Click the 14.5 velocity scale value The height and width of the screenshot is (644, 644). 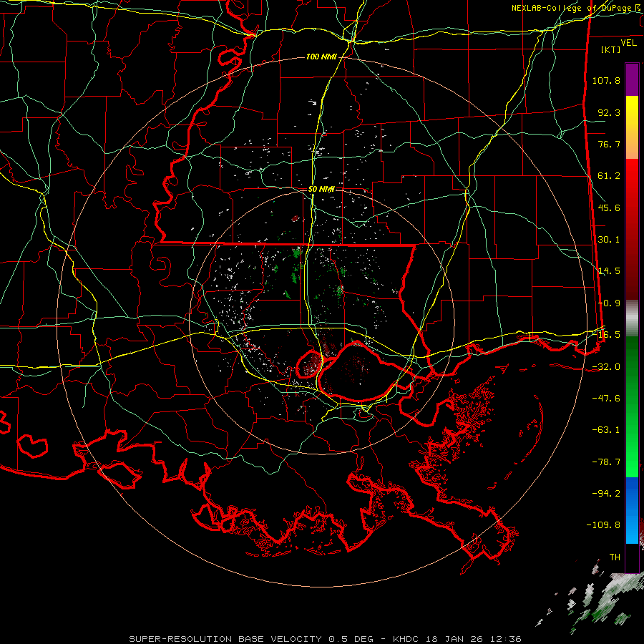tap(609, 271)
